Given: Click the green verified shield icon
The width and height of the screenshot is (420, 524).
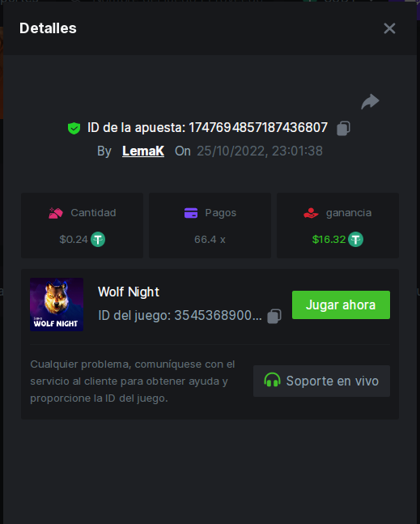Looking at the screenshot, I should [74, 128].
